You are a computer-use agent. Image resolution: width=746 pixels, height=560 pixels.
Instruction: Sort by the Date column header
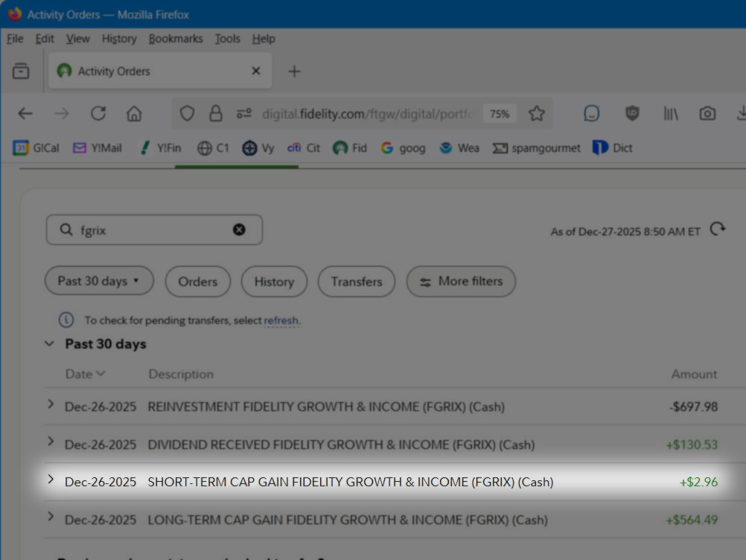tap(85, 374)
